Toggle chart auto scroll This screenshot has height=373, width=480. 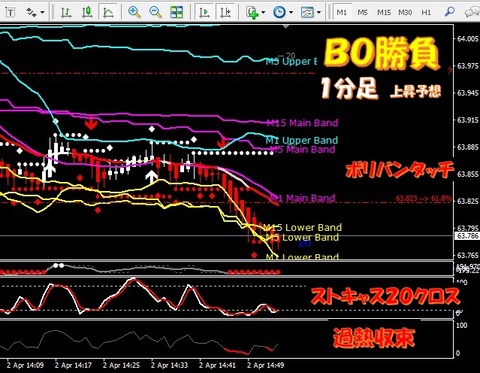(x=204, y=13)
